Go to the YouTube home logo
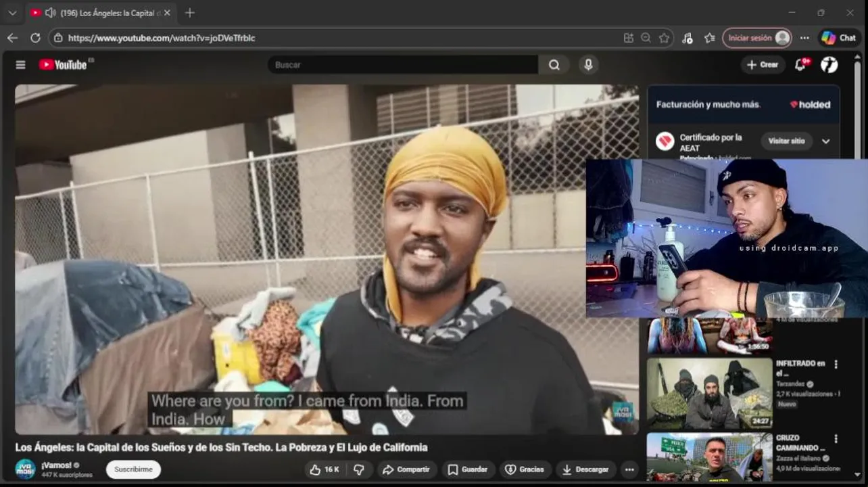Screen dimensions: 868x487 [x=63, y=65]
